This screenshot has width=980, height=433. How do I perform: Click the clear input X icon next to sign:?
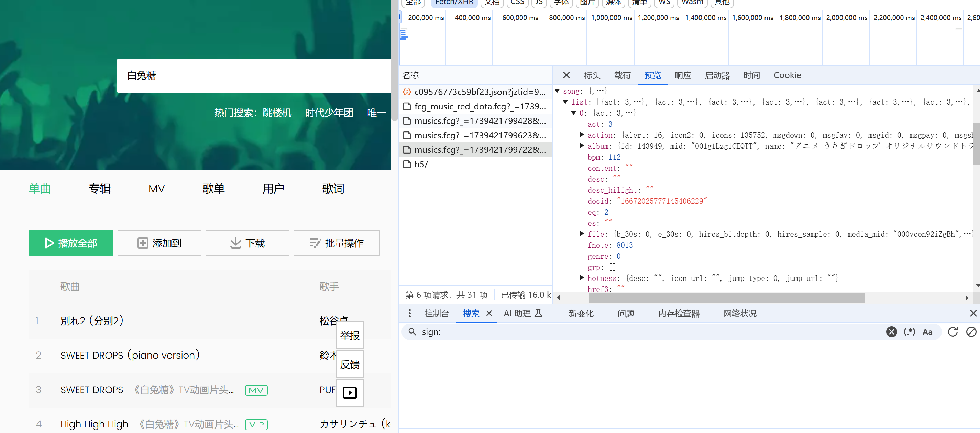892,332
